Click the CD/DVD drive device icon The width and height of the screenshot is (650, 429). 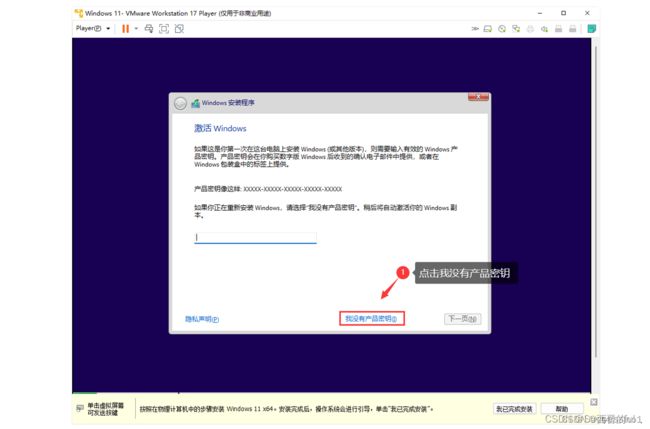pos(502,29)
